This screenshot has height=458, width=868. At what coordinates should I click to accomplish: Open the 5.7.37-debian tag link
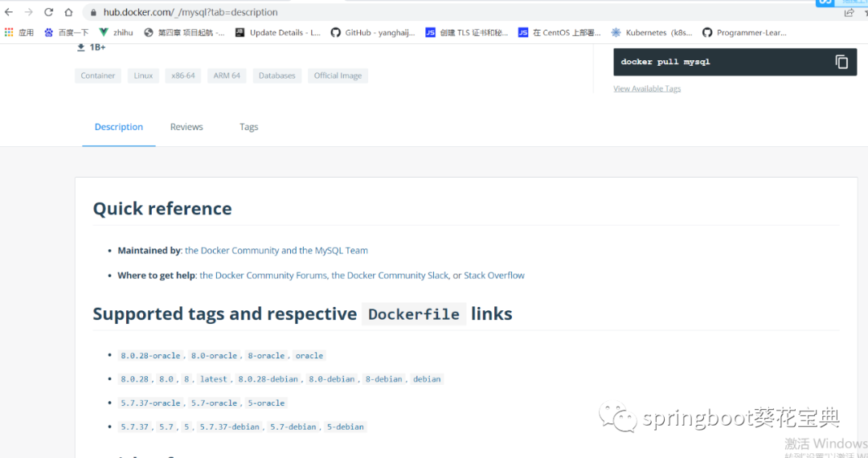229,427
